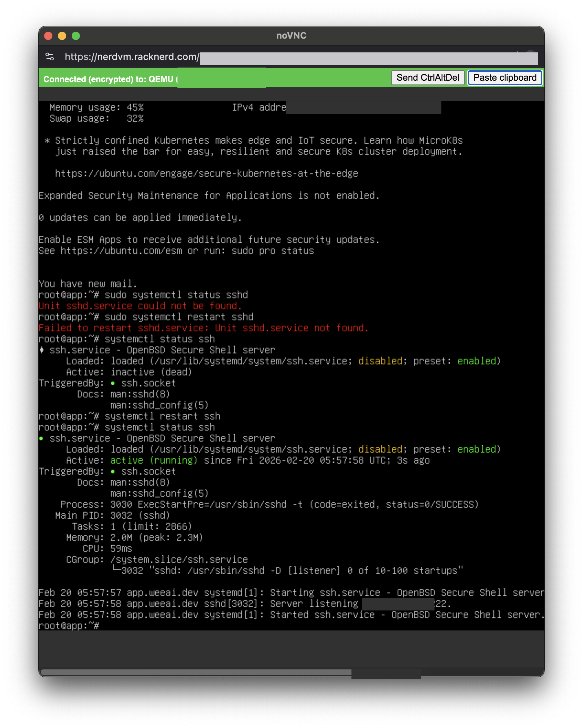Viewport: 583px width, 728px height.
Task: Click the green active (running) status text
Action: (154, 460)
